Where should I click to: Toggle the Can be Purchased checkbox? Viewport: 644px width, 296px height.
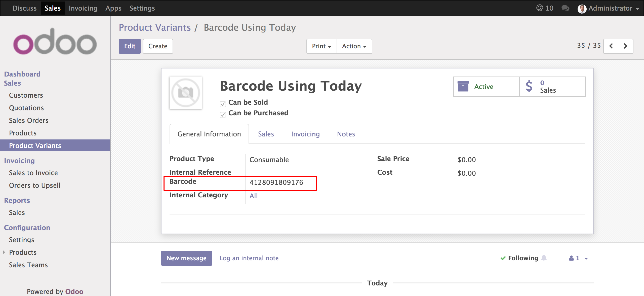click(x=223, y=115)
